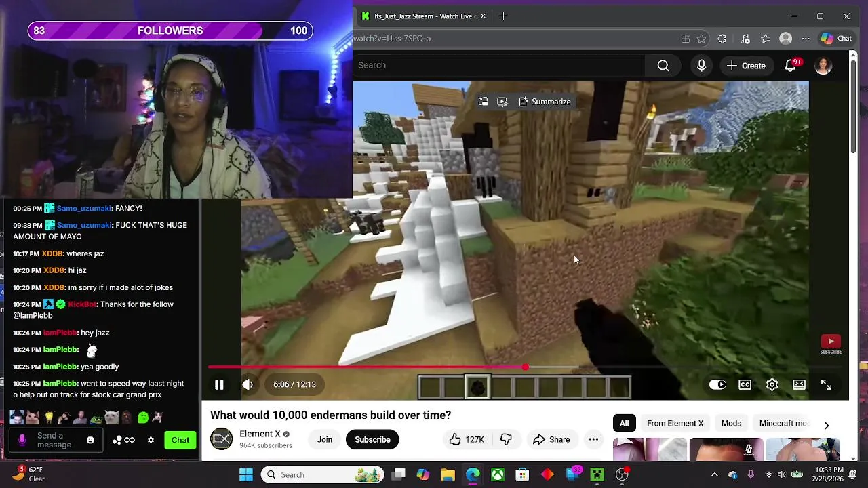
Task: Click the chat microphone icon
Action: coord(22,441)
